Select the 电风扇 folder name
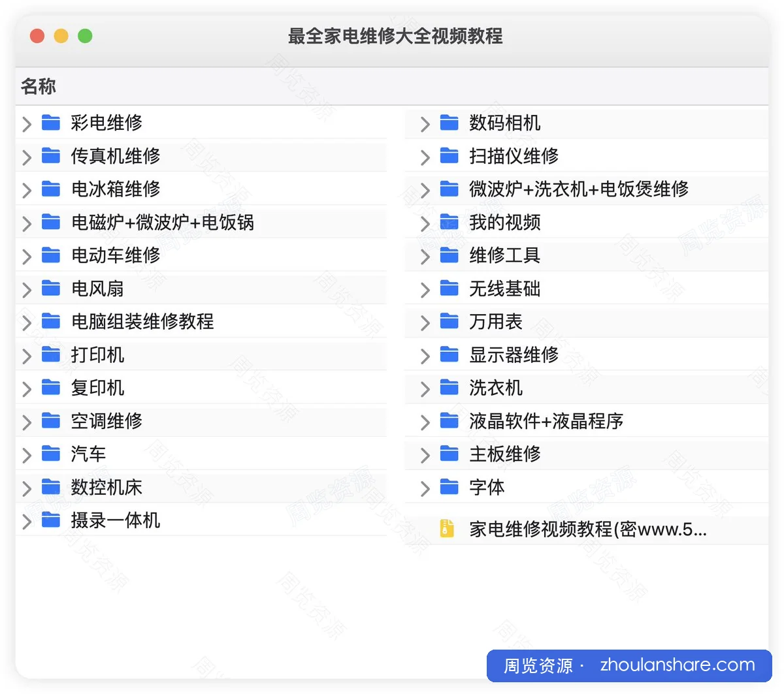Viewport: 784px width, 694px height. click(97, 288)
